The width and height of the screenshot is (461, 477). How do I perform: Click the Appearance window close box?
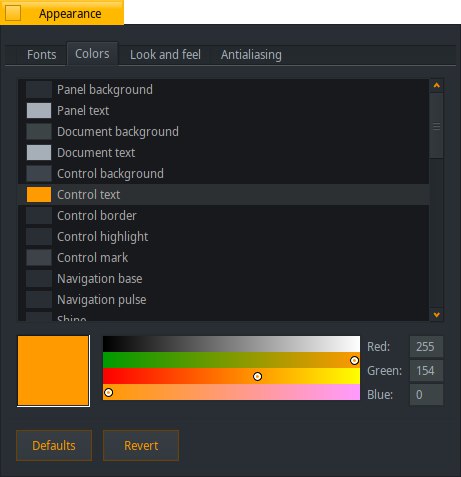pyautogui.click(x=13, y=13)
